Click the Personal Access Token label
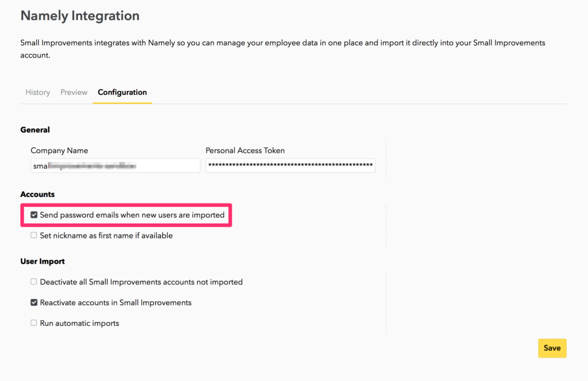Screen dimensions: 588x381 (245, 151)
